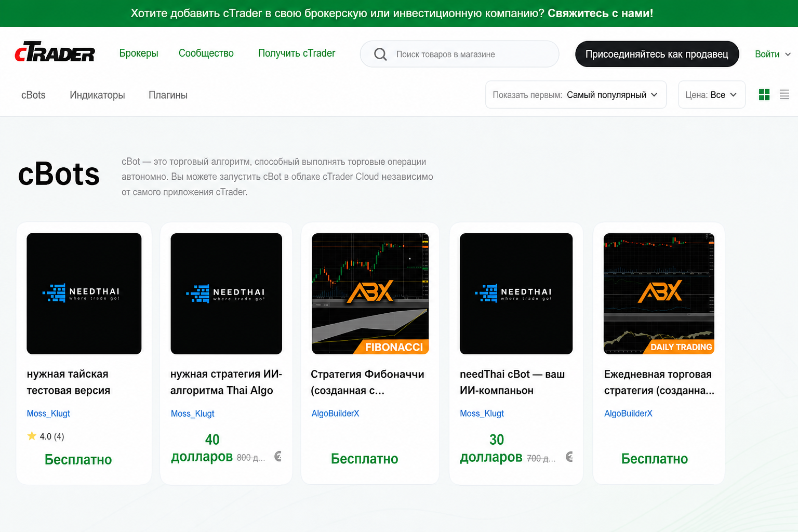Switch to list view layout
The image size is (798, 532).
coord(784,95)
